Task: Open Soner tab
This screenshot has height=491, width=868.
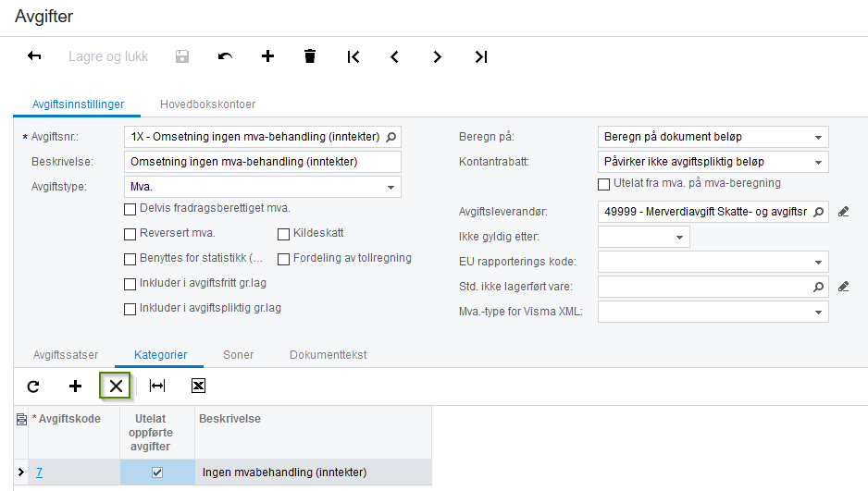Action: tap(238, 354)
